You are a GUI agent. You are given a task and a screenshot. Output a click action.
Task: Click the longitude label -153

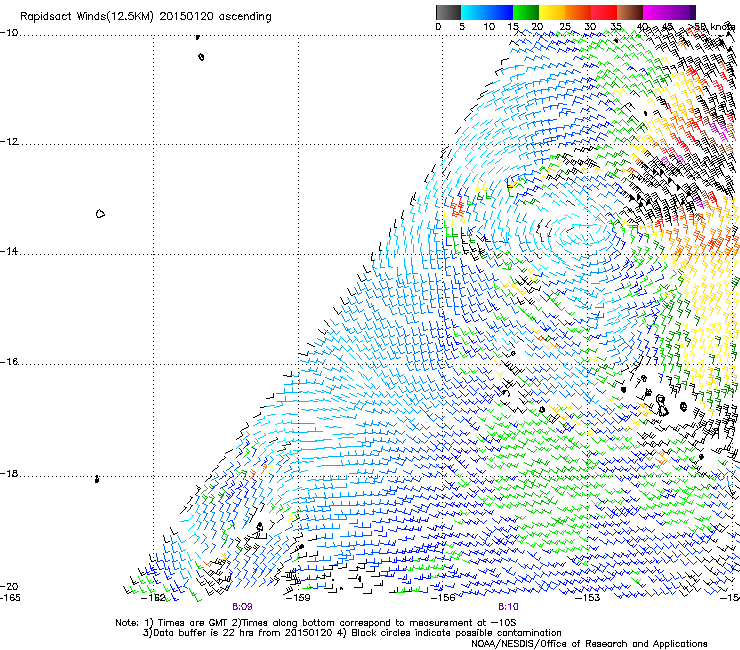[588, 598]
